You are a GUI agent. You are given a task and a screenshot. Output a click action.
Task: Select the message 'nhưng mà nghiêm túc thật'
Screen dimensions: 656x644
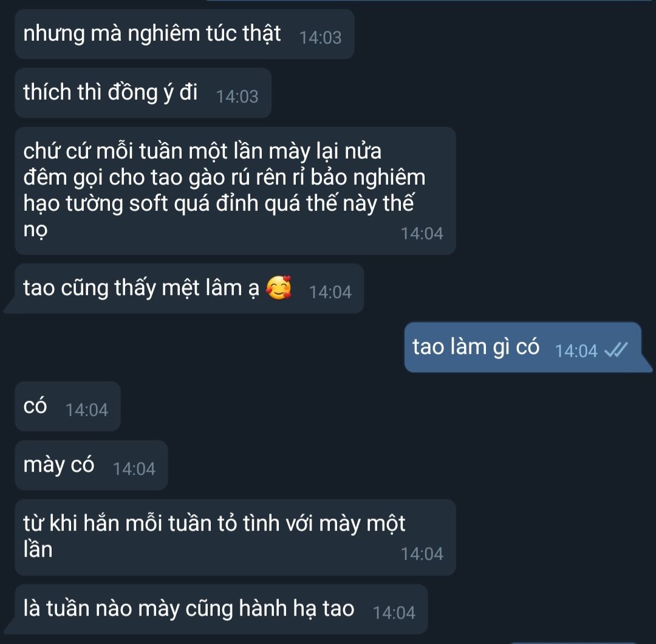click(185, 34)
